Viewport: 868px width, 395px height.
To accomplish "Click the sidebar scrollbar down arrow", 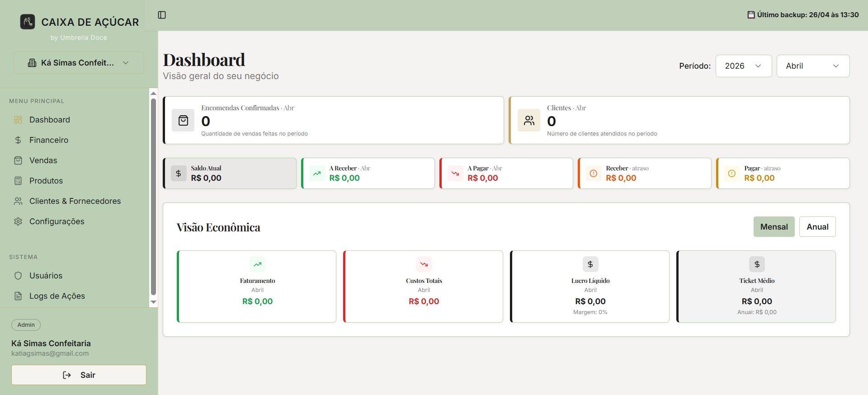I will coord(153,302).
